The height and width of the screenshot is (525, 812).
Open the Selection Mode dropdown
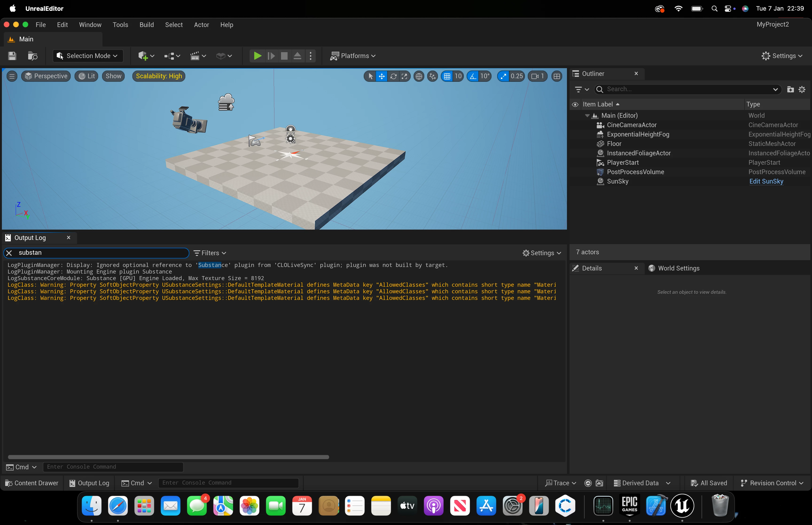click(x=88, y=55)
